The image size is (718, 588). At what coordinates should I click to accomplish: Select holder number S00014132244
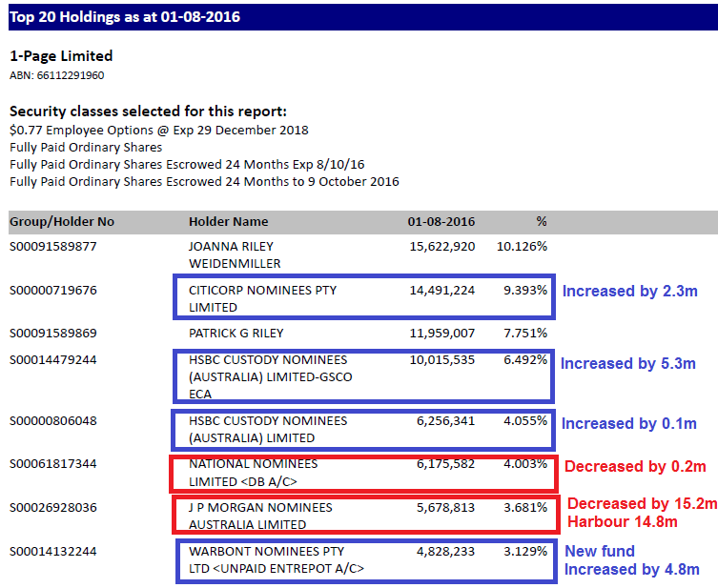[53, 552]
